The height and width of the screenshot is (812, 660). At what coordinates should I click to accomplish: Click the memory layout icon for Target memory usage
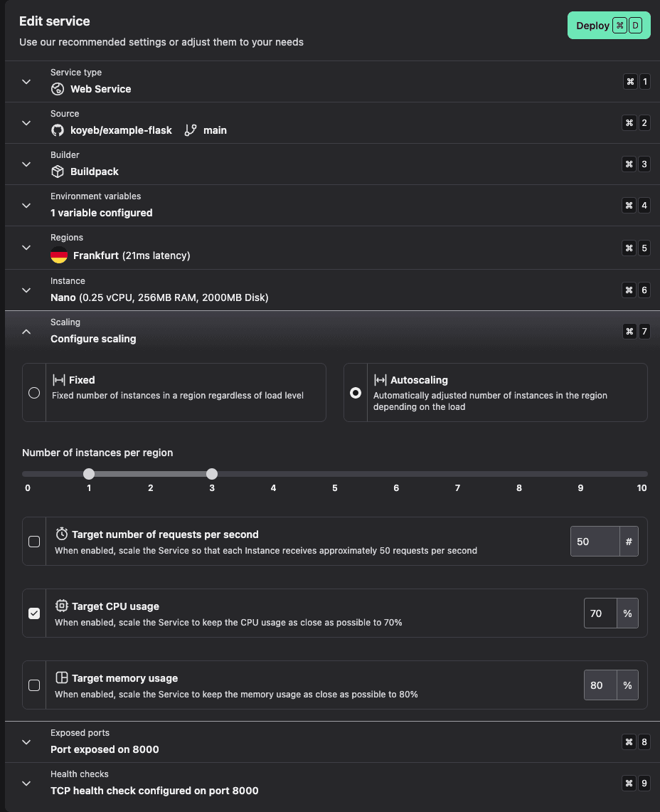[x=62, y=678]
